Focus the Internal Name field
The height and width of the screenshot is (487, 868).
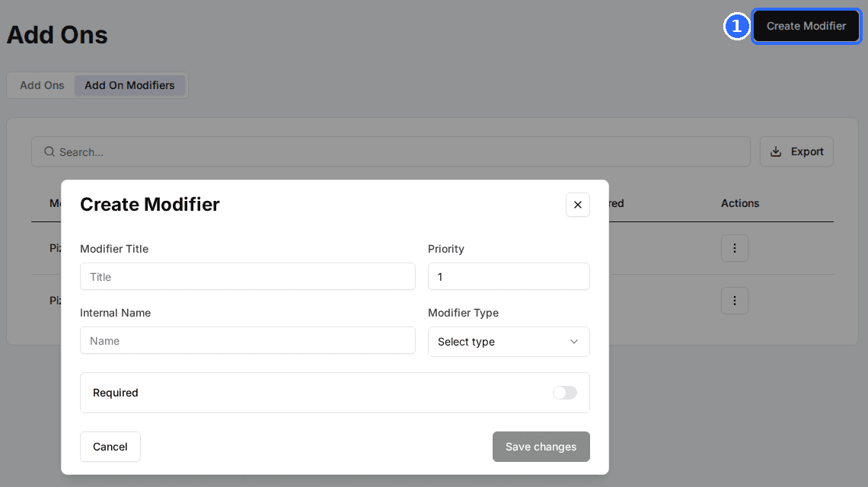(x=247, y=340)
